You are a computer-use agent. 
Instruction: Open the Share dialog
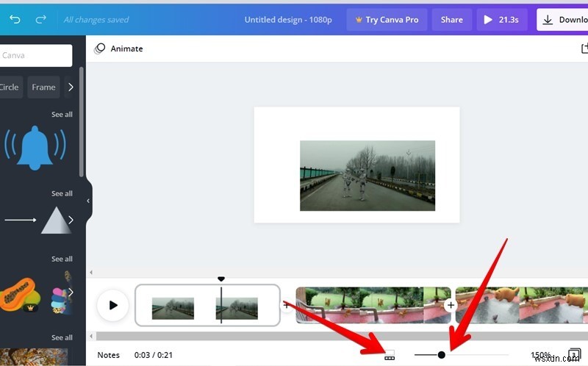(x=451, y=20)
